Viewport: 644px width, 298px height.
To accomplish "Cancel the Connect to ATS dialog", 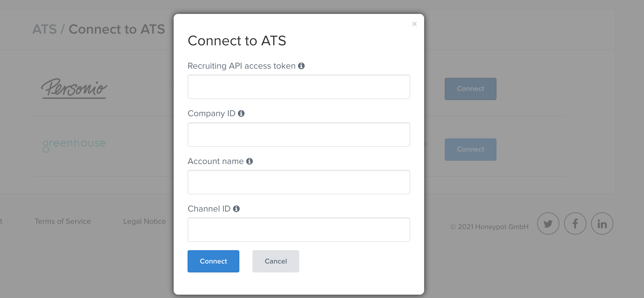I will 276,261.
